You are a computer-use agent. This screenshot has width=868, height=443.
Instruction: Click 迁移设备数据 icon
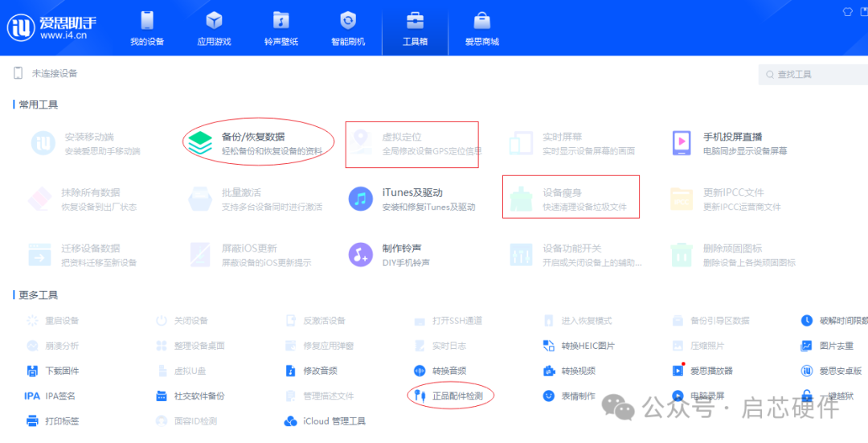pos(40,254)
